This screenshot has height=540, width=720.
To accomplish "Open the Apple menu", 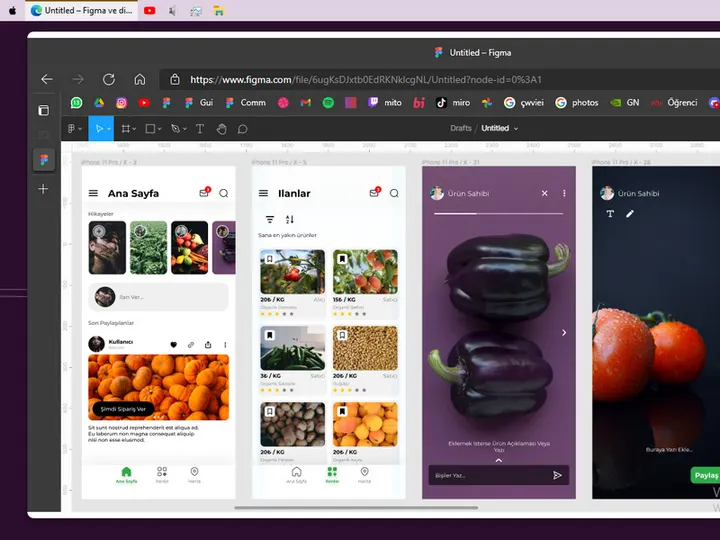I will coord(12,10).
